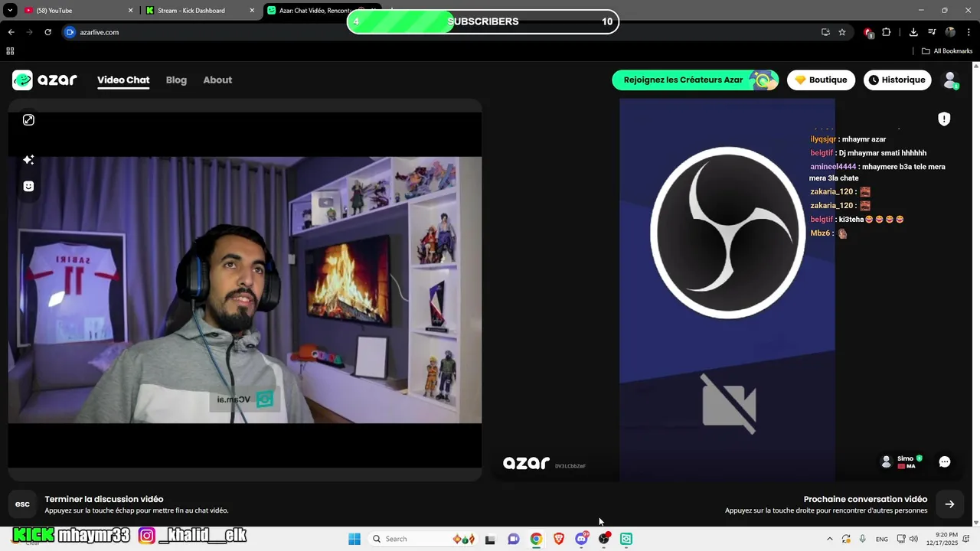Click the subscribers goal progress bar
980x551 pixels.
click(482, 21)
